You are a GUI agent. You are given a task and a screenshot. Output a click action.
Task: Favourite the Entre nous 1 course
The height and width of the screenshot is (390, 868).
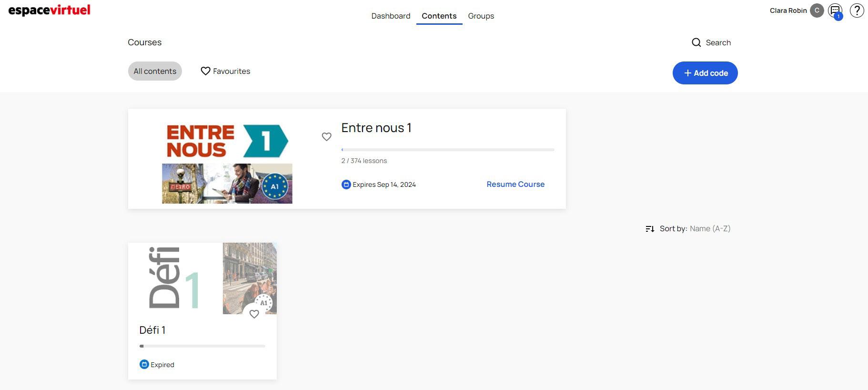coord(326,137)
